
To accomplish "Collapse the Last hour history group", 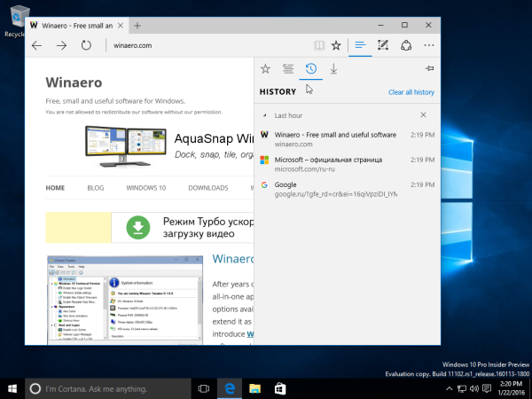I will click(x=264, y=115).
